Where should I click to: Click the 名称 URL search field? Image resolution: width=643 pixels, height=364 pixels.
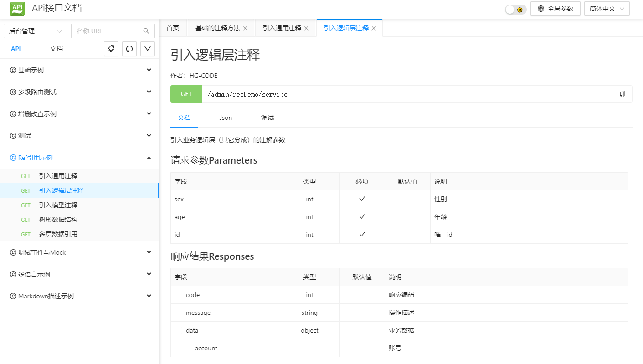107,31
